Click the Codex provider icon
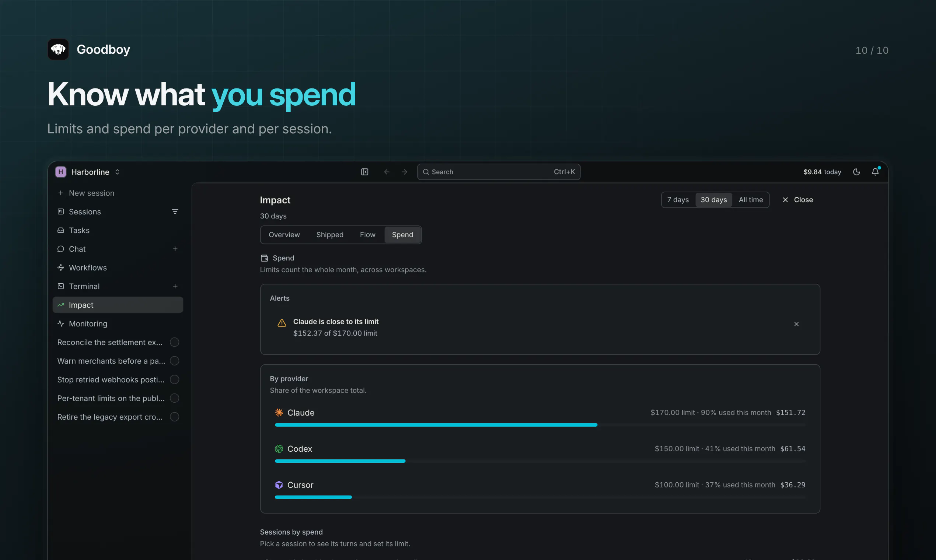Screen dimensions: 936x560 (279, 449)
